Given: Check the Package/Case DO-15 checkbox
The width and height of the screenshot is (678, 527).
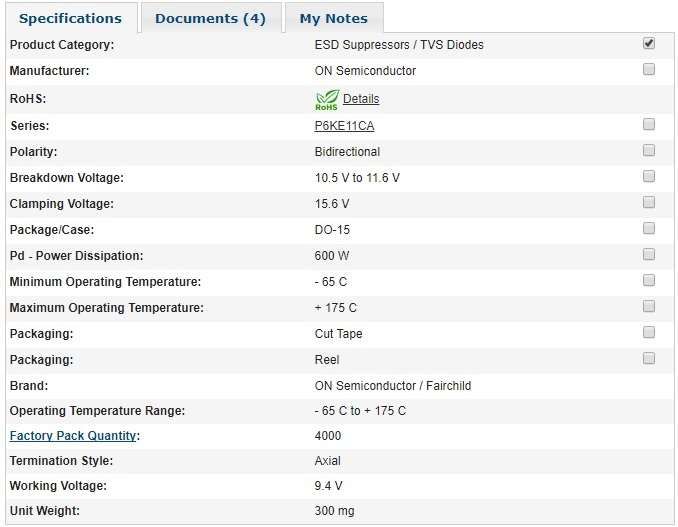Looking at the screenshot, I should (649, 228).
